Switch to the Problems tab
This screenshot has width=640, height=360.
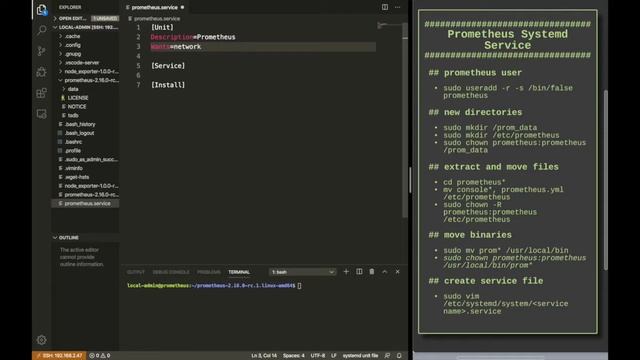pos(209,272)
